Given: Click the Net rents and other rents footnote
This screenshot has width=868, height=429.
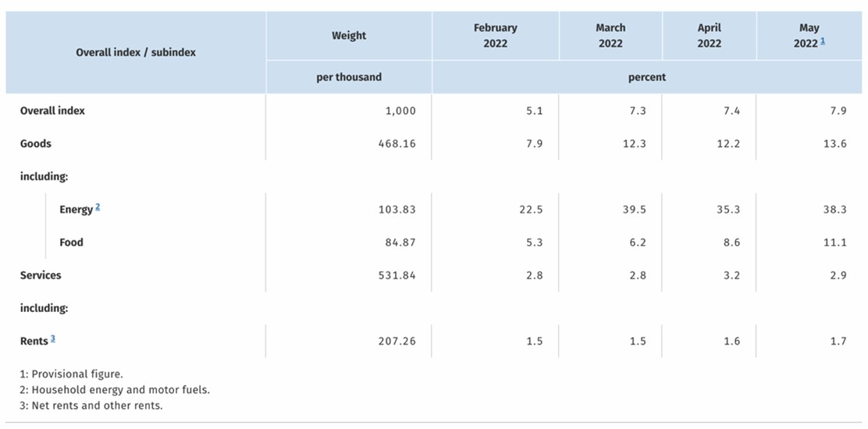Looking at the screenshot, I should (91, 406).
